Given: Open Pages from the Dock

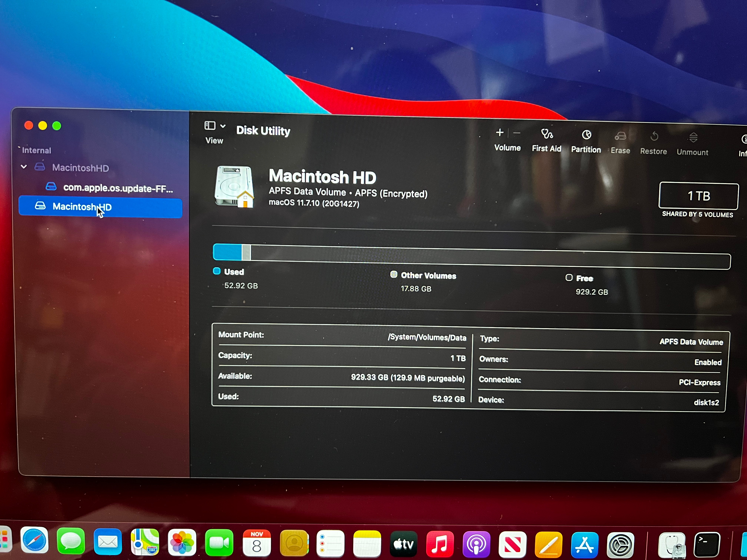Looking at the screenshot, I should [x=548, y=545].
